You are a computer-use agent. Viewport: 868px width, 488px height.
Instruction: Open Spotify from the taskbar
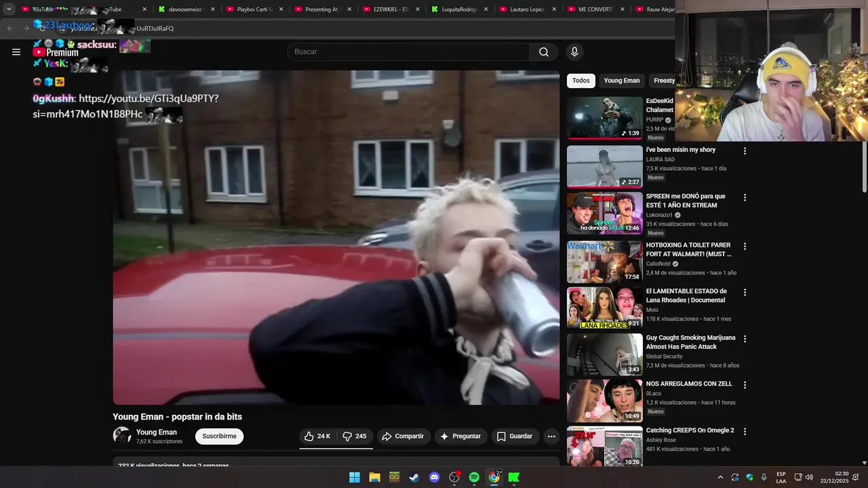[474, 477]
